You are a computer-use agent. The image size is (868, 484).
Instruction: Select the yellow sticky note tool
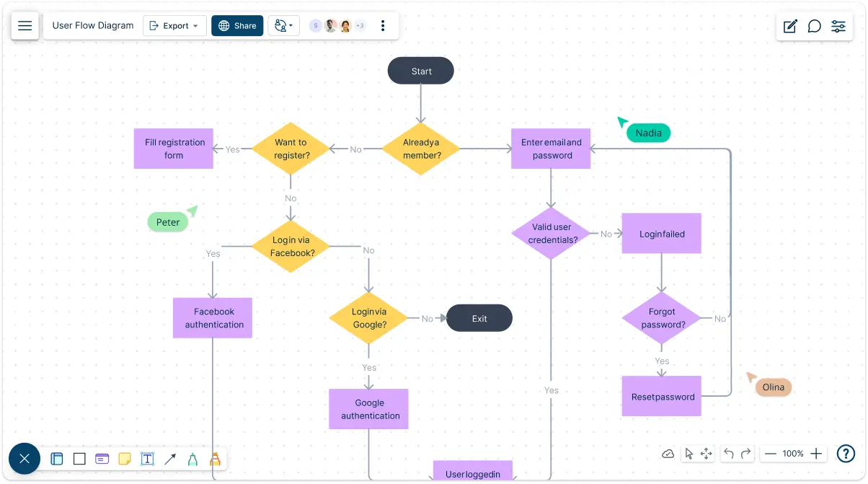pyautogui.click(x=125, y=459)
